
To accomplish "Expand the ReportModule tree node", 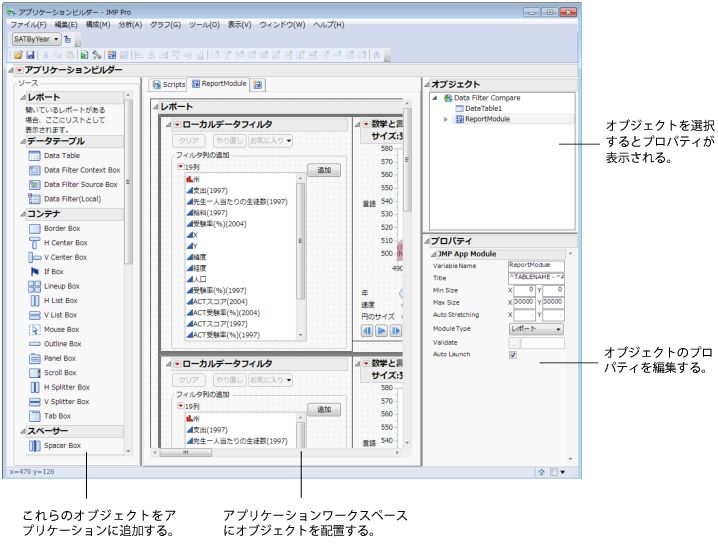I will 446,119.
